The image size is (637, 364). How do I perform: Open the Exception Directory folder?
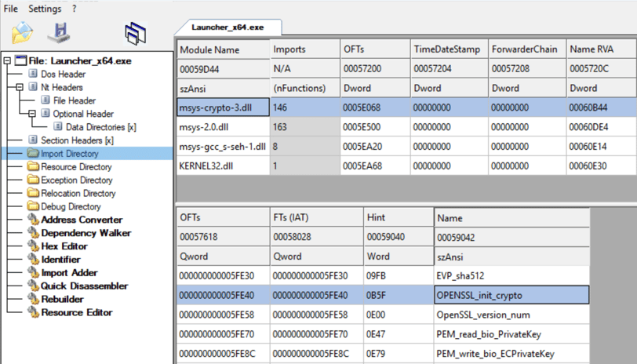(x=76, y=180)
